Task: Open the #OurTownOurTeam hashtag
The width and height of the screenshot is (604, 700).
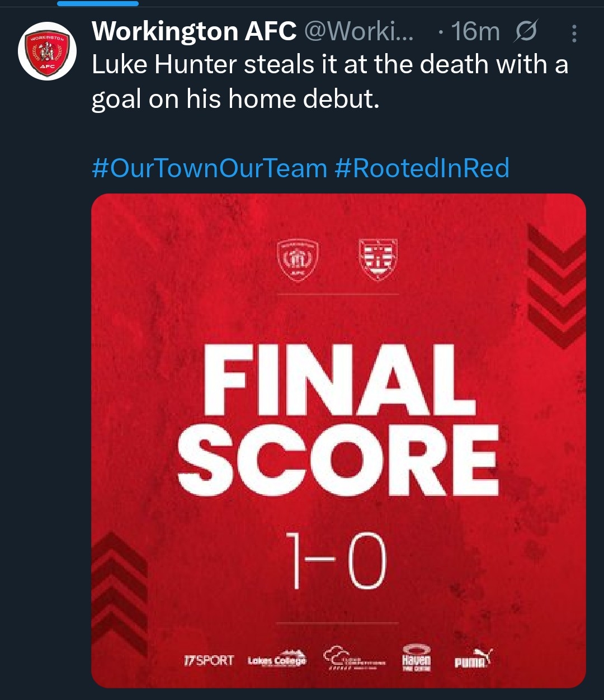Action: click(209, 168)
